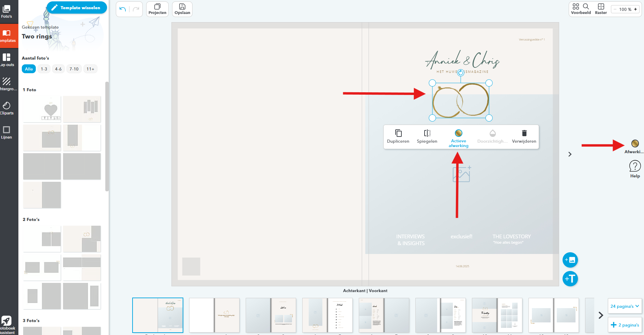The image size is (644, 335).
Task: Open the Afwerking gold finish option
Action: coord(634,147)
